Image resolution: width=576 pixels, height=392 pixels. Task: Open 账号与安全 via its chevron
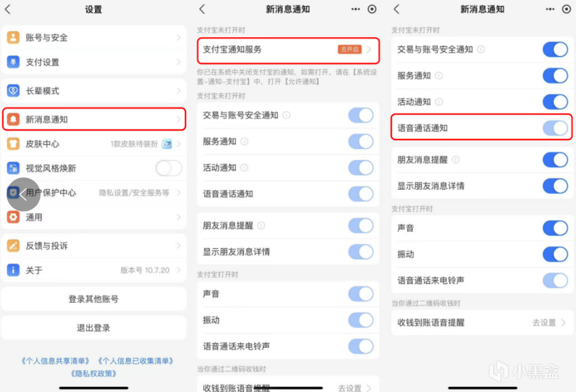pos(179,38)
